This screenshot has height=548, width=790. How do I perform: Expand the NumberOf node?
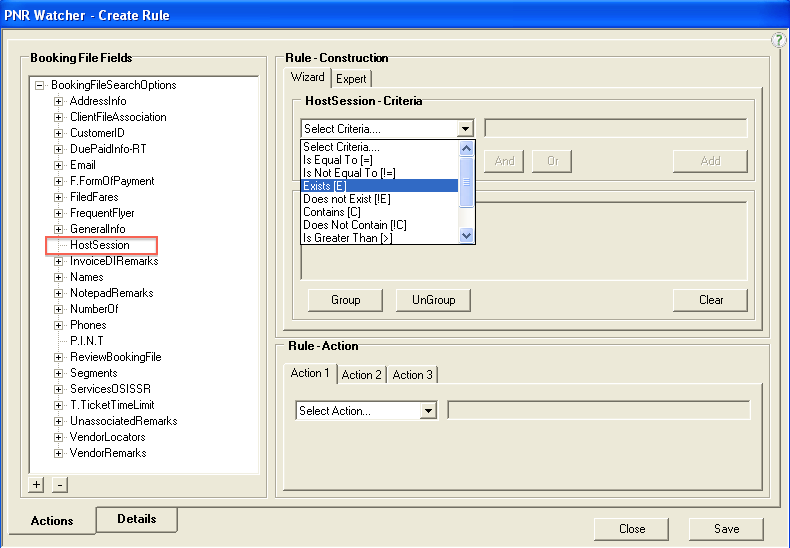pos(58,309)
